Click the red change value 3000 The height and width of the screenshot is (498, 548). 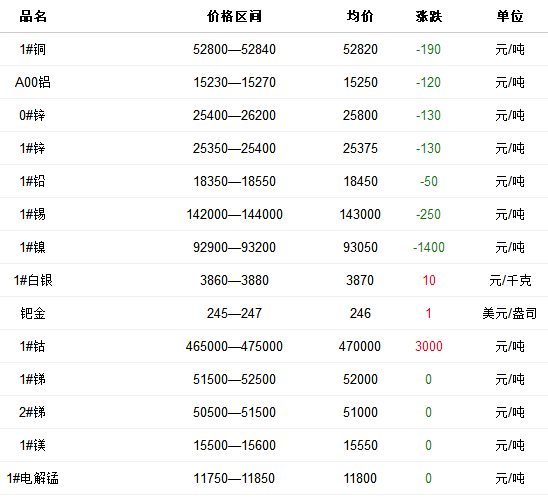[x=429, y=346]
